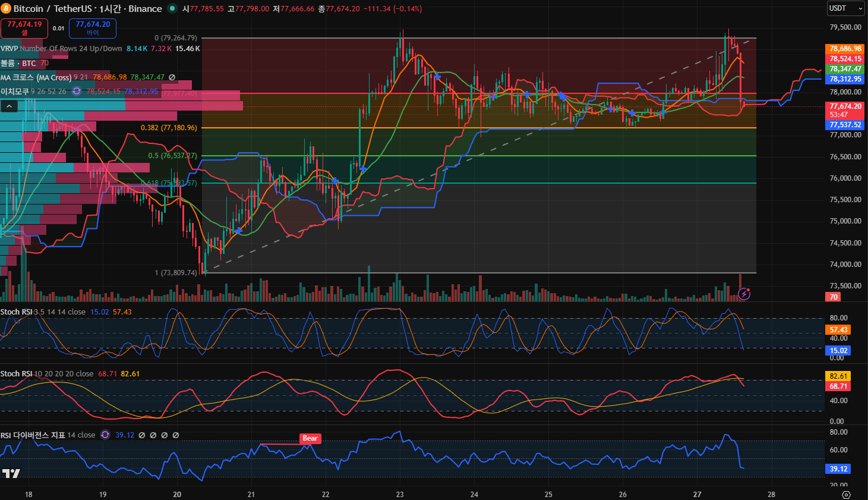
Task: Click the 79,500.00 price scale label
Action: coord(845,27)
